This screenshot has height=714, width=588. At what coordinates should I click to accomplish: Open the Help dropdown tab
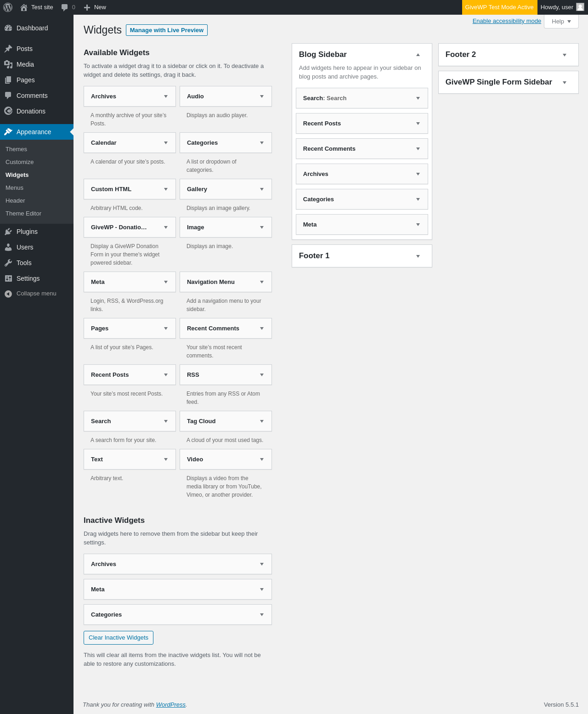click(x=561, y=21)
